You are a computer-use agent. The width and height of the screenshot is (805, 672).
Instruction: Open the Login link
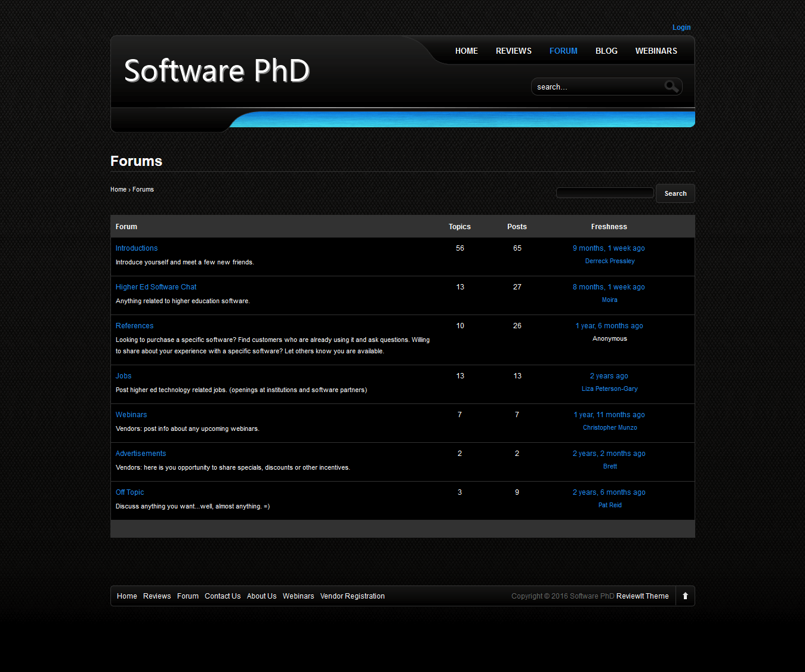681,27
